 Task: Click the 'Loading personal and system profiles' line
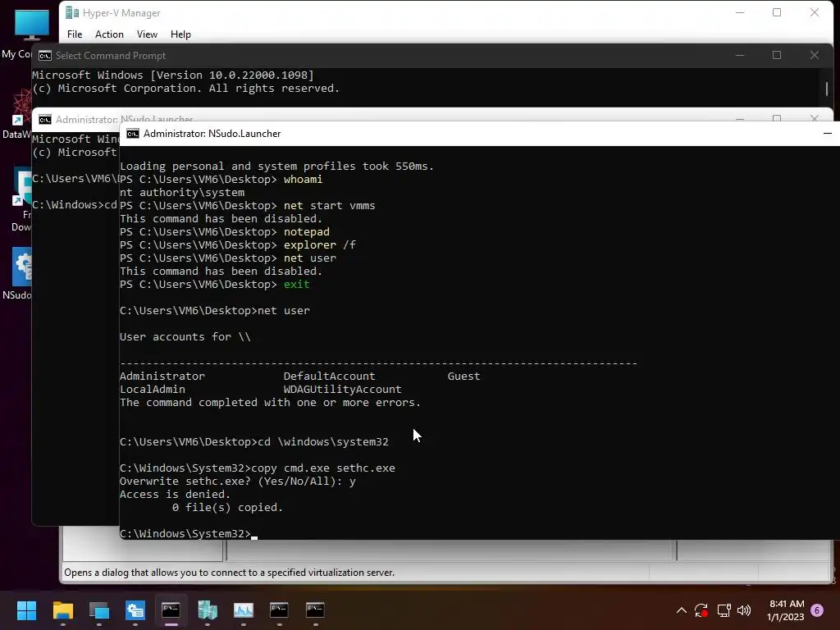coord(277,166)
